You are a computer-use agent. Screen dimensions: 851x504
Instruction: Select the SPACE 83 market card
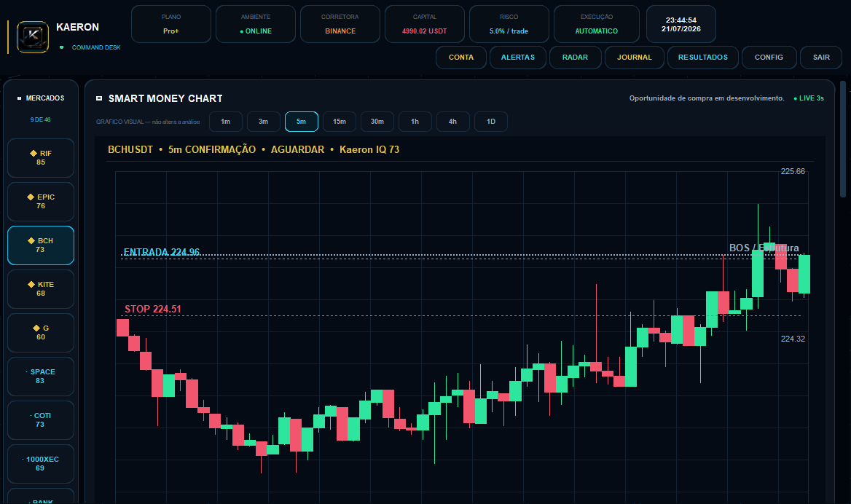point(41,377)
